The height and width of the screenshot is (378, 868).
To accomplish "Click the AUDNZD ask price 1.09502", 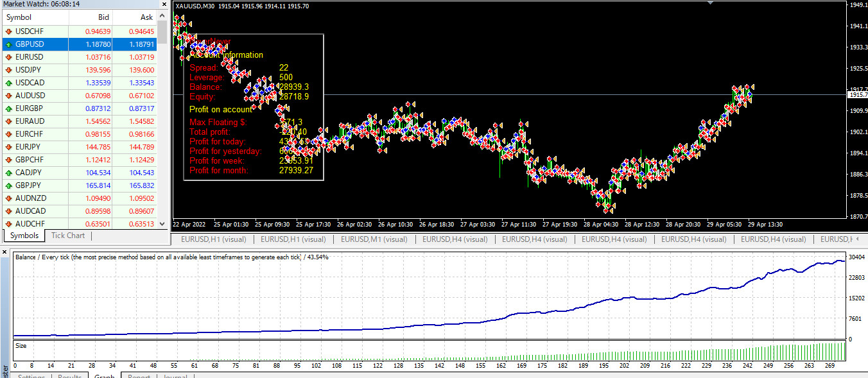I will coord(141,198).
